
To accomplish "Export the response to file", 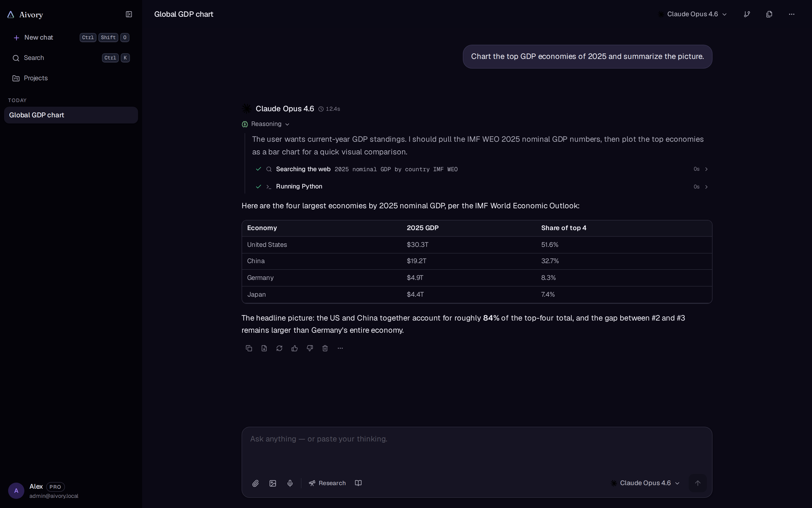I will tap(264, 348).
